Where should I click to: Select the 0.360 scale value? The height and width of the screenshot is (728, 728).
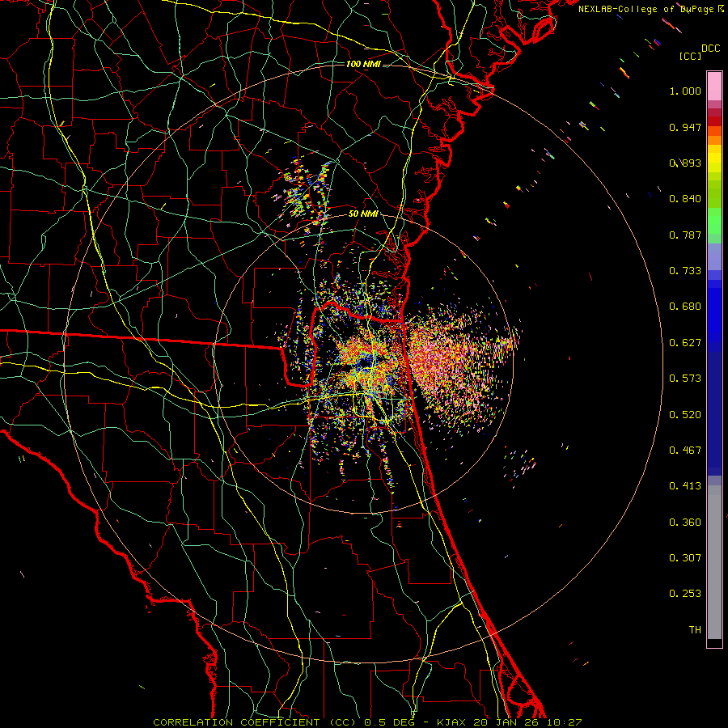[685, 523]
